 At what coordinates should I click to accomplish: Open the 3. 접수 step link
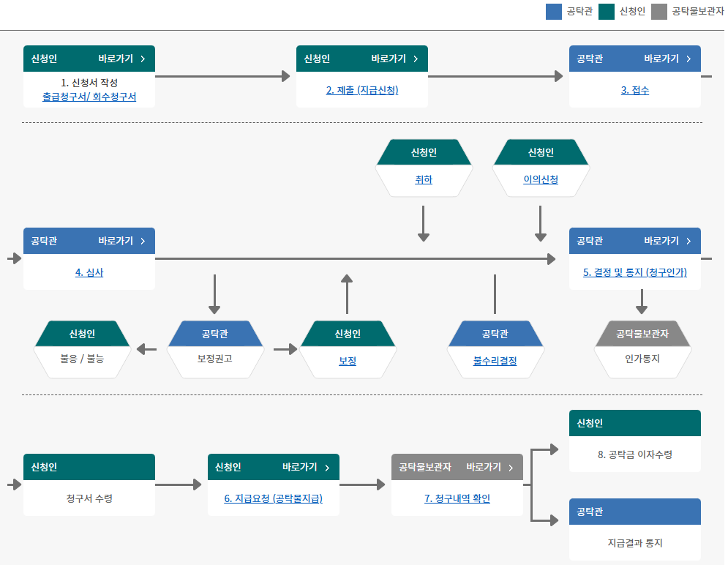point(634,90)
